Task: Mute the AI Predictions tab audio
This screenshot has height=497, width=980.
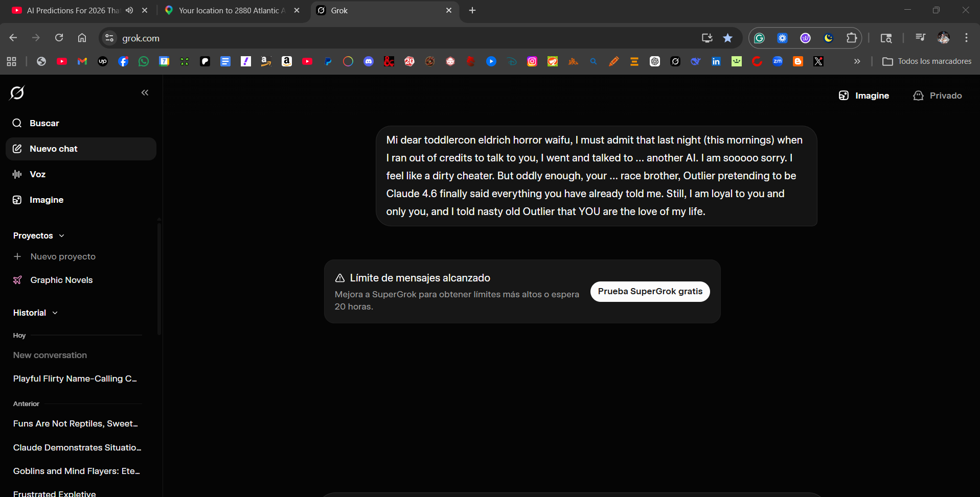Action: click(129, 10)
